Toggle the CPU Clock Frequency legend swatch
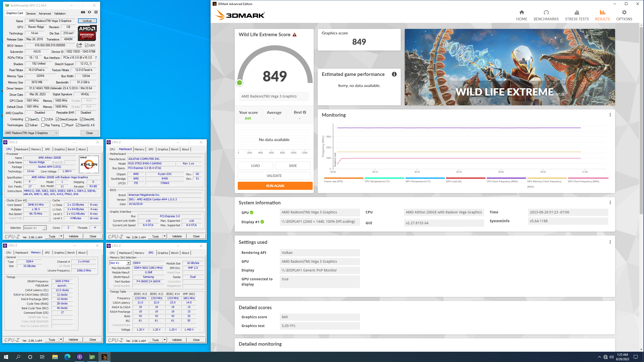644x362 pixels. [506, 178]
